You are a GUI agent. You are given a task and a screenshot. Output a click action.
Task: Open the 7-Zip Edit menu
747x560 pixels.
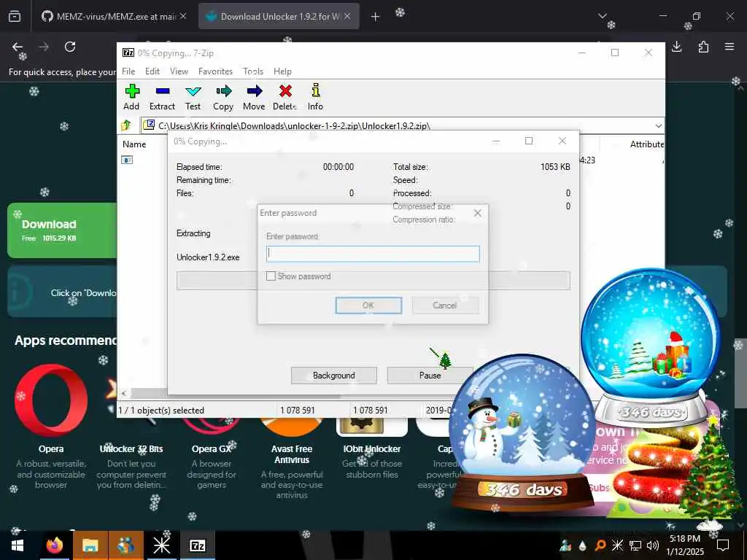(x=152, y=71)
